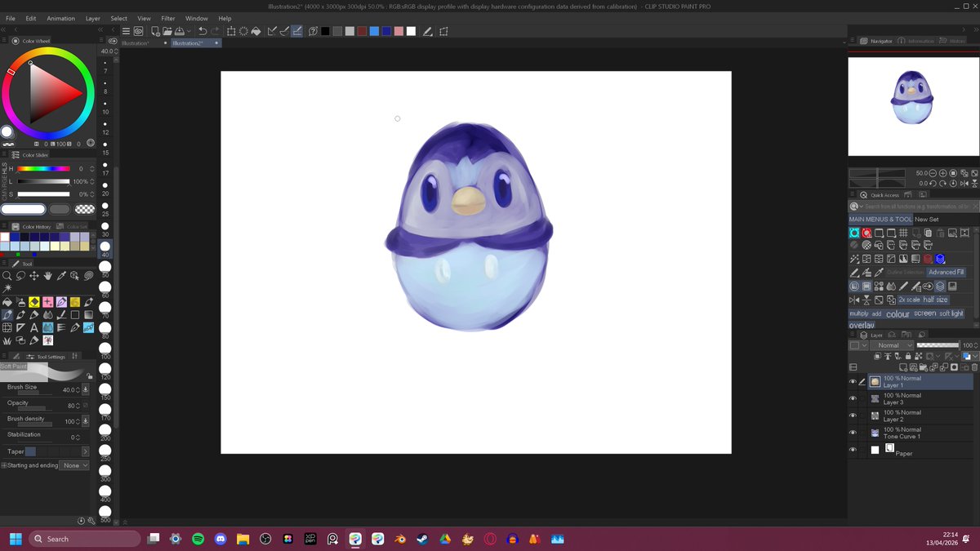The width and height of the screenshot is (980, 551).
Task: Click the soft light blend button
Action: tap(951, 313)
